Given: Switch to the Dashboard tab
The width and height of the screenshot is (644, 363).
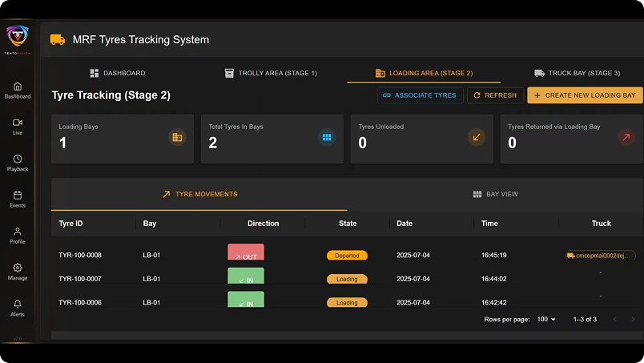Looking at the screenshot, I should (118, 73).
